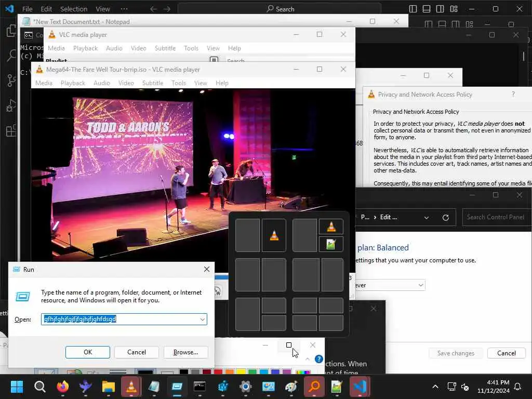Click the refresh icon in Control Panel address bar

coord(445,218)
